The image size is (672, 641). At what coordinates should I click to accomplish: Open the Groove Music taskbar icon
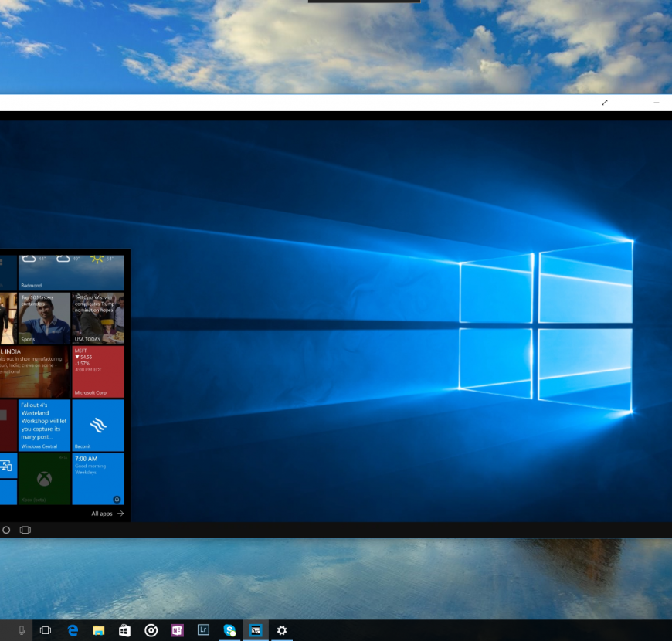pos(151,630)
